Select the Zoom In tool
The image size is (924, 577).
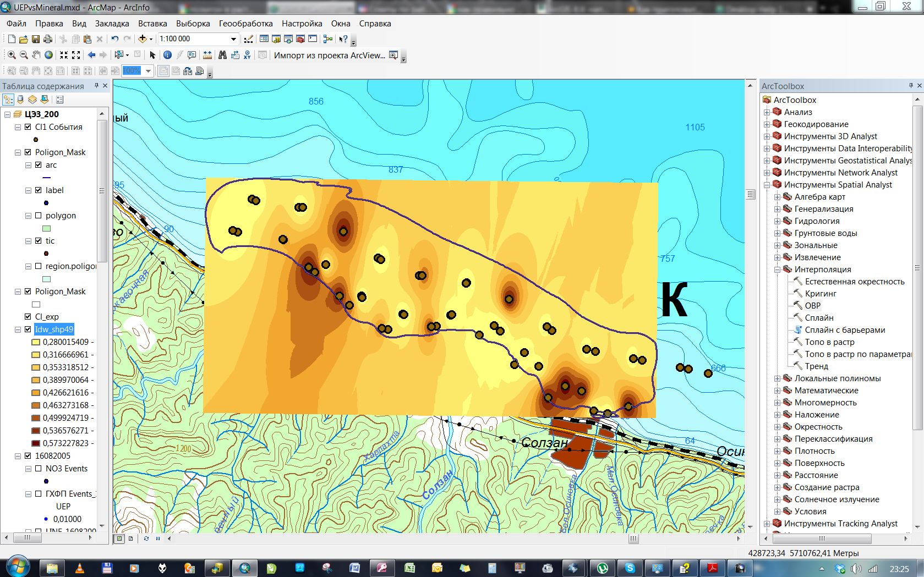click(x=11, y=55)
